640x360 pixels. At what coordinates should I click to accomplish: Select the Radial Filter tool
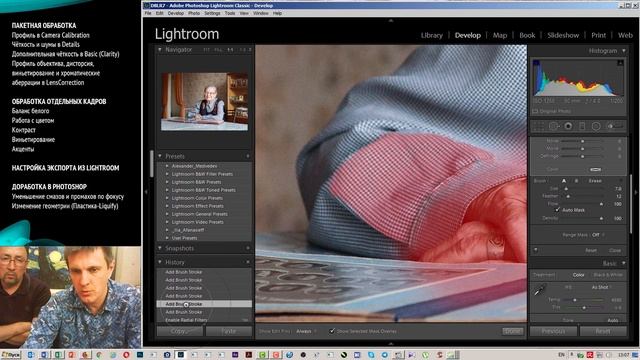click(x=596, y=126)
